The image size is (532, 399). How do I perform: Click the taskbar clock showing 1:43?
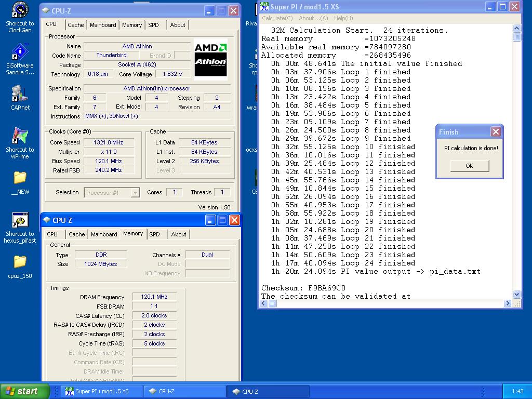click(x=517, y=391)
